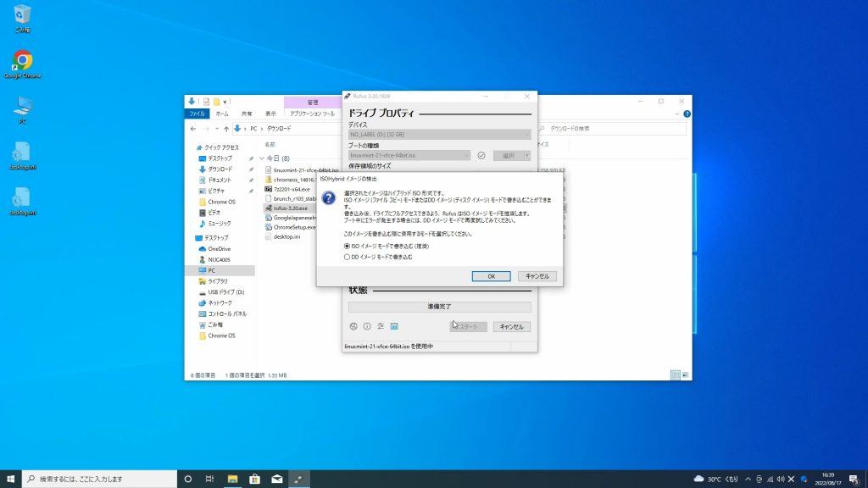Open Rufus settings sliders icon
Screen dimensions: 868x488
tap(381, 326)
